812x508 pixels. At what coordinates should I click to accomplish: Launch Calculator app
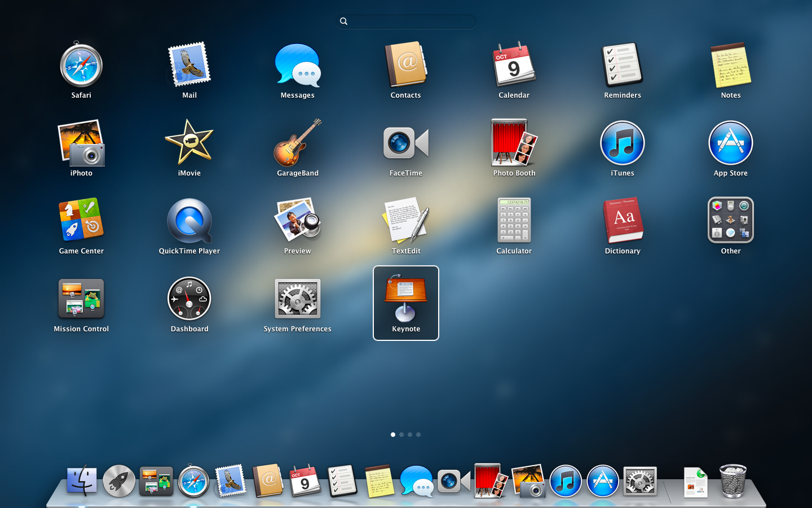coord(514,220)
